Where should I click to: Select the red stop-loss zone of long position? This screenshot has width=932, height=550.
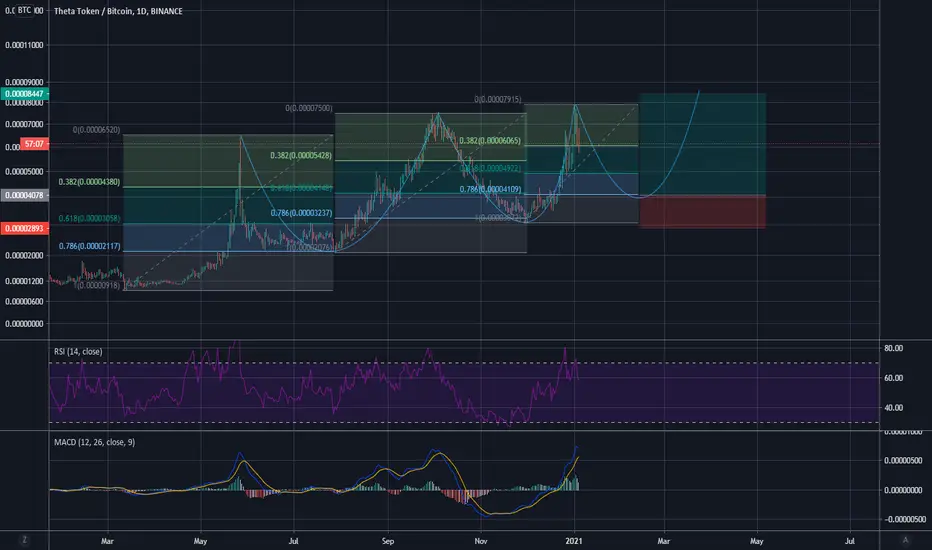coord(703,212)
